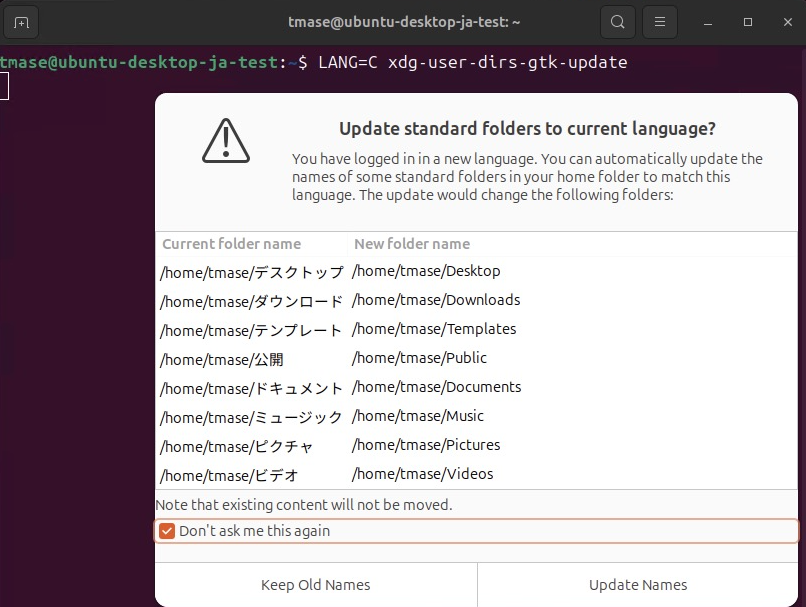The width and height of the screenshot is (806, 607).
Task: Uncheck "Don't ask me this again"
Action: [167, 531]
